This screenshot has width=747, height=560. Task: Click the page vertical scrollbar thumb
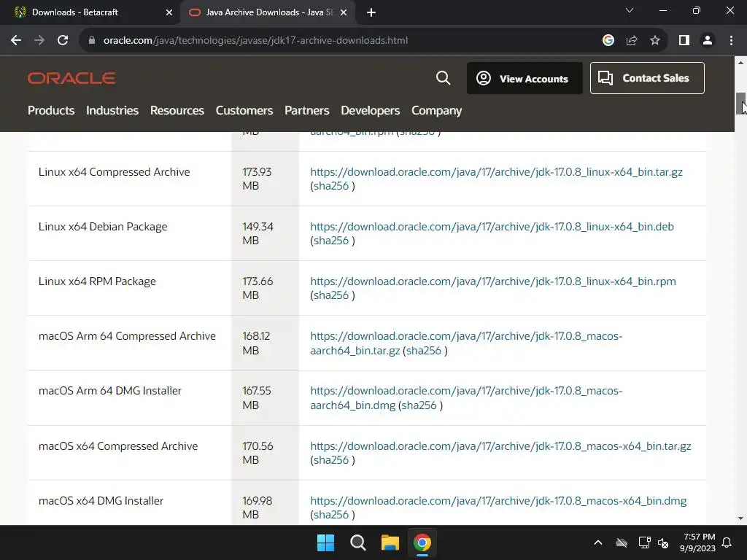(x=741, y=104)
